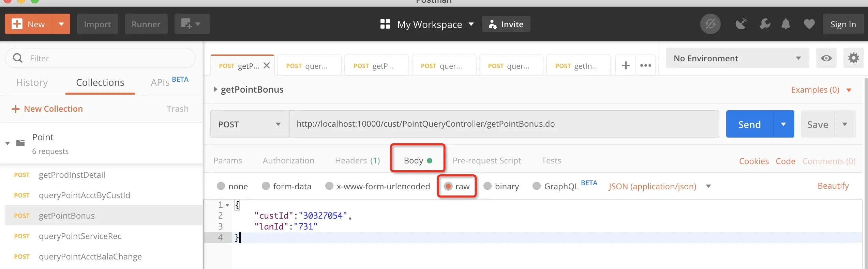Select the none body type
The image size is (868, 269).
pyautogui.click(x=221, y=186)
